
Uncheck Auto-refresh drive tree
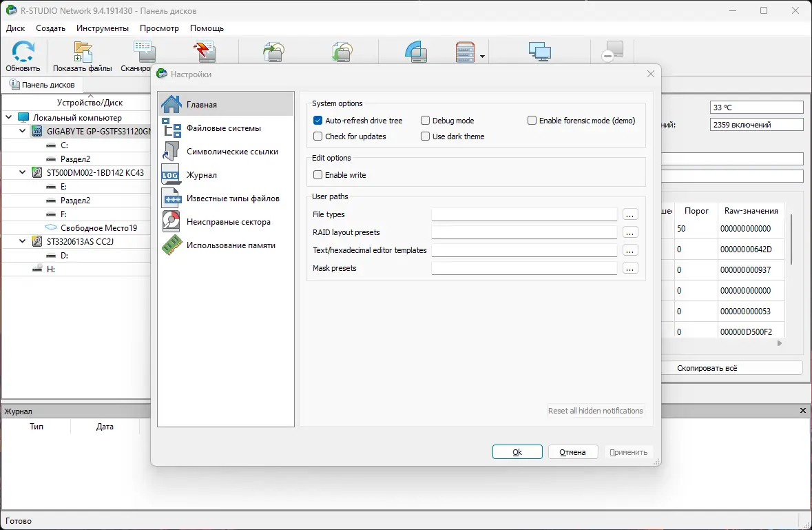(318, 120)
